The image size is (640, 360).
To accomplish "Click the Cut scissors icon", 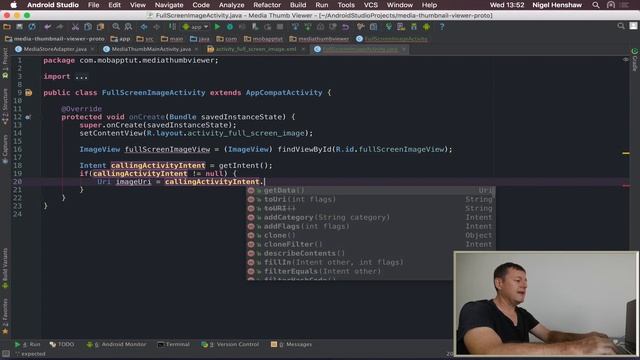I will (x=76, y=27).
